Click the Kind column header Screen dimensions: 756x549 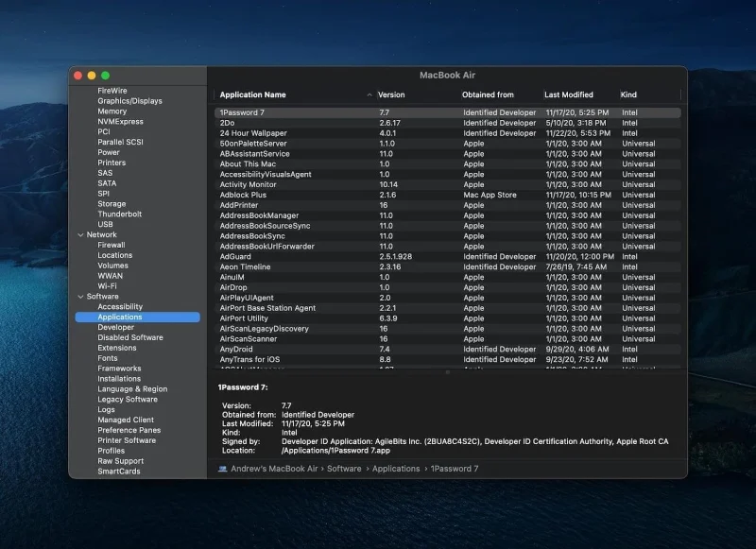point(628,94)
